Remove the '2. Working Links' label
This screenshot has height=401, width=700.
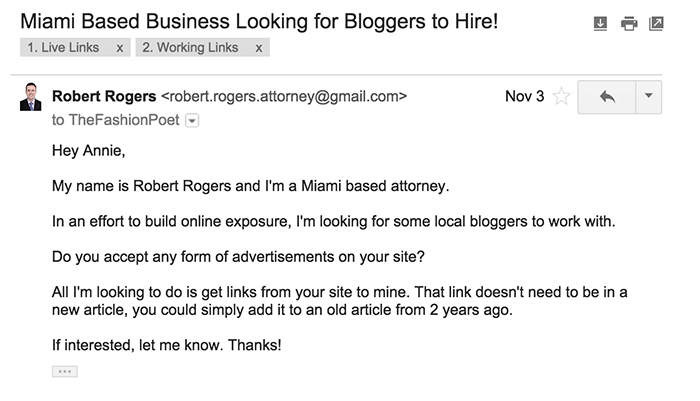pos(258,48)
